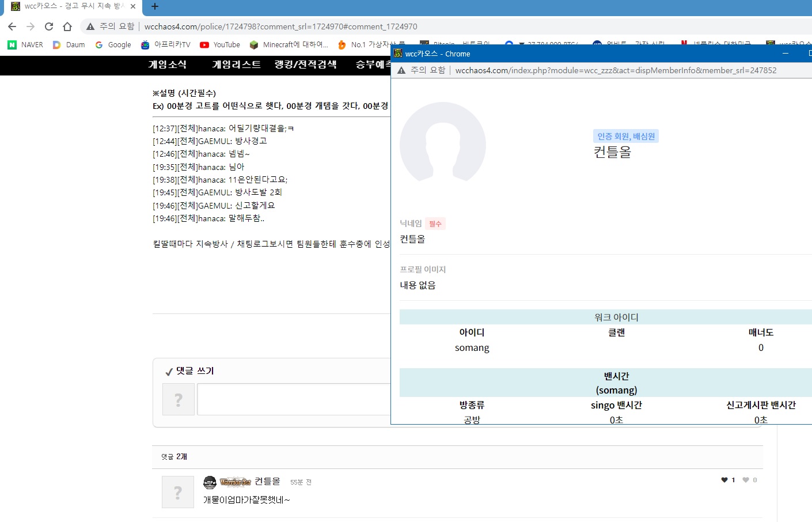Open the NAVER bookmark

coord(25,44)
